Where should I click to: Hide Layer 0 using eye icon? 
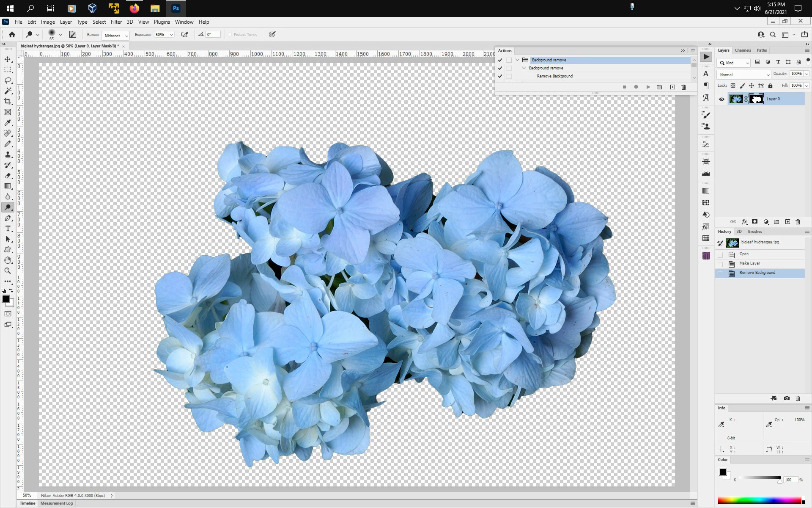(x=721, y=99)
